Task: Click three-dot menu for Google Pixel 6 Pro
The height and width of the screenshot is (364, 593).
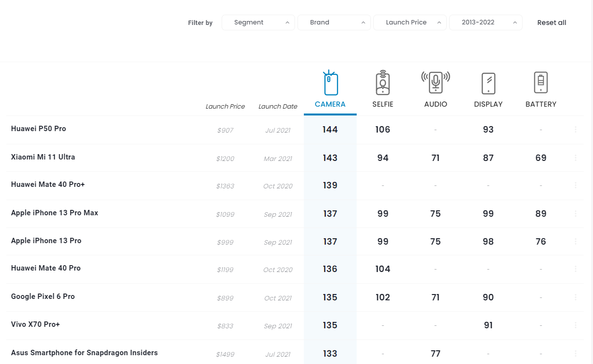Action: pyautogui.click(x=575, y=297)
